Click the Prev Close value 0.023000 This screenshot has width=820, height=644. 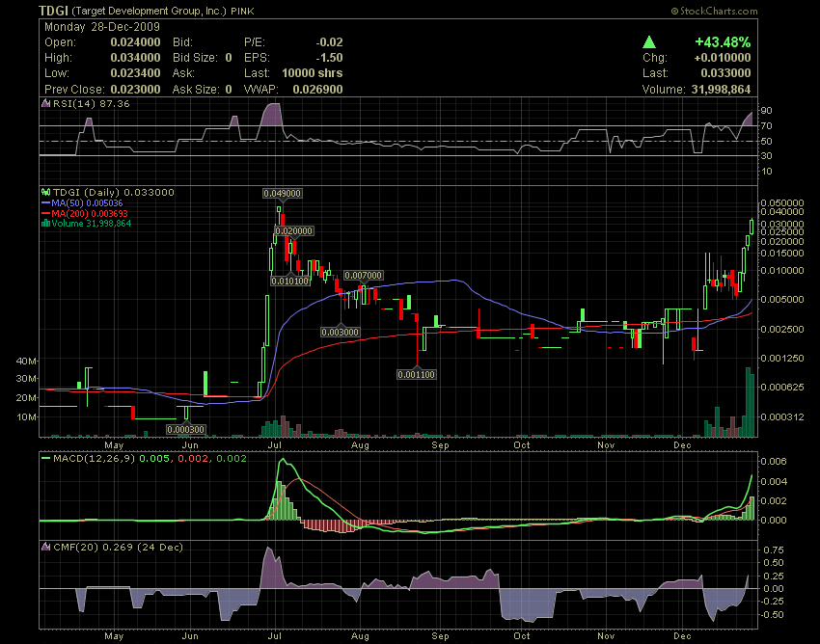pyautogui.click(x=135, y=90)
